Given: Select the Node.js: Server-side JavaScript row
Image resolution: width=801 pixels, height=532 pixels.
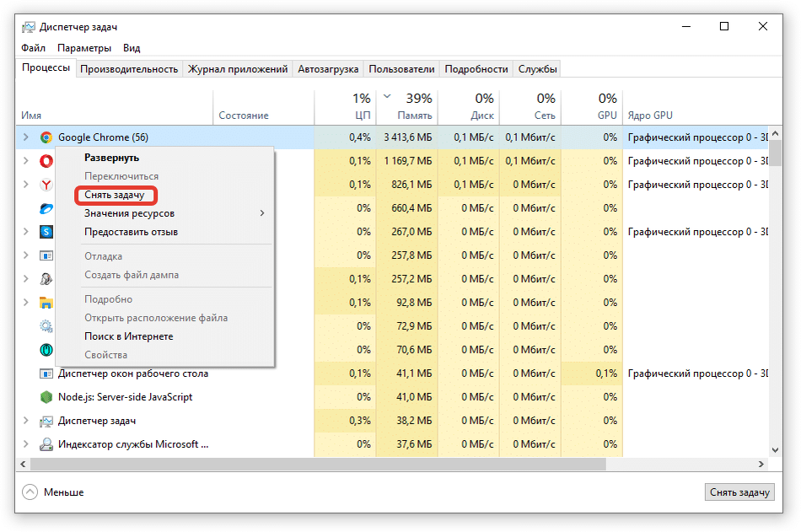Looking at the screenshot, I should tap(392, 397).
